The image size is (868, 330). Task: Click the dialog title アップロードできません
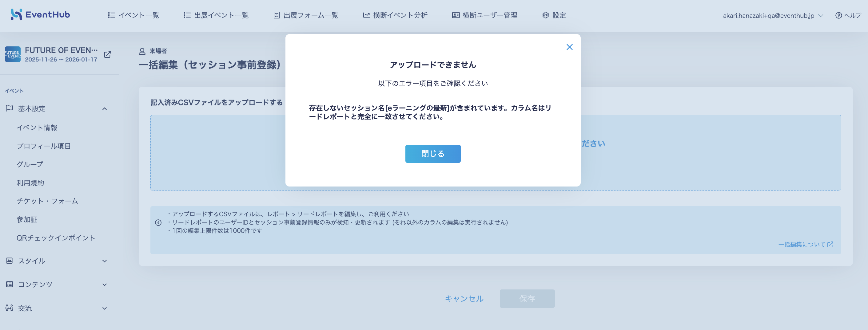click(433, 65)
